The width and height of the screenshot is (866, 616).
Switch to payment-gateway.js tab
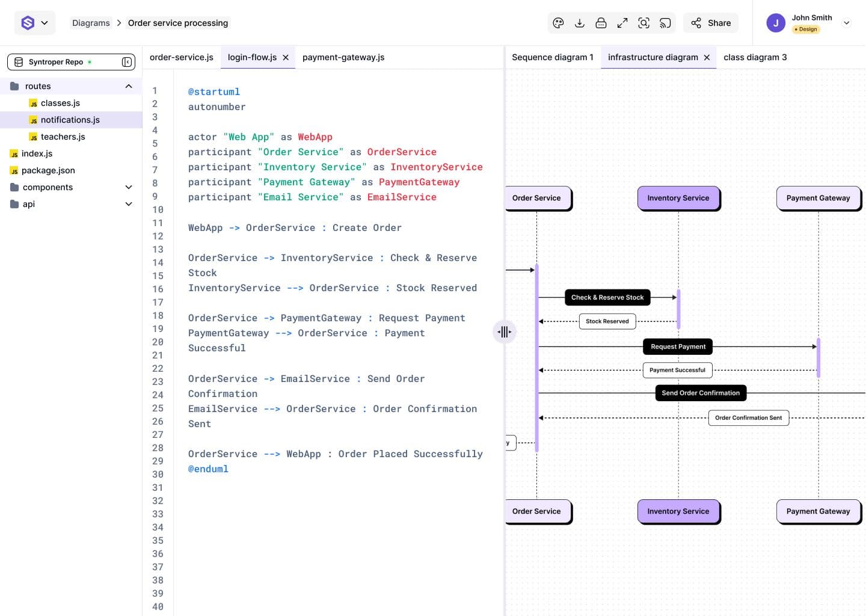click(343, 57)
